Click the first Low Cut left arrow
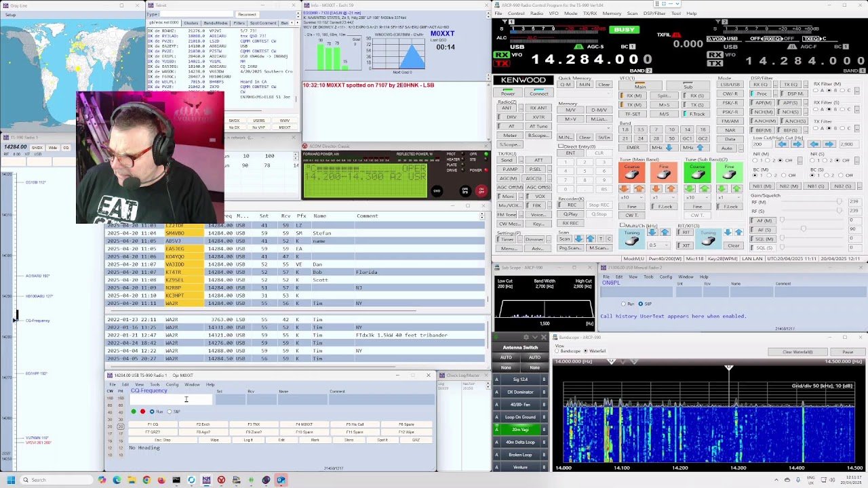Image resolution: width=868 pixels, height=488 pixels. pyautogui.click(x=783, y=144)
